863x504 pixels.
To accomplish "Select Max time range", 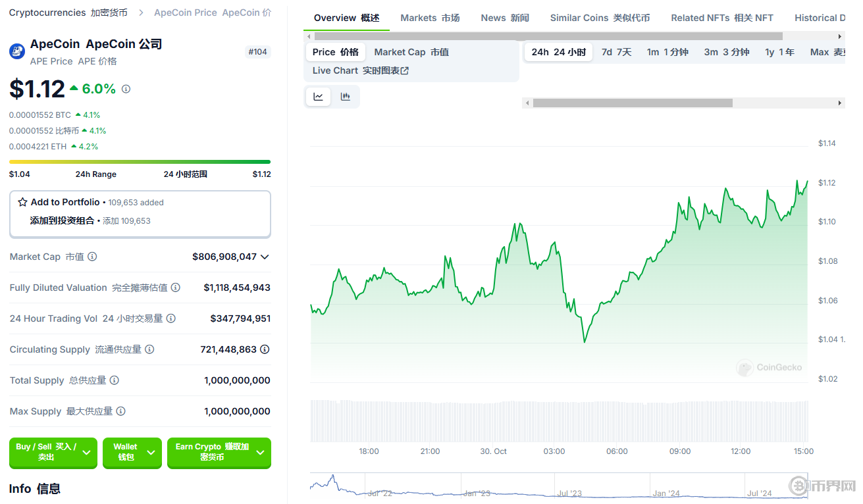I will coord(826,52).
